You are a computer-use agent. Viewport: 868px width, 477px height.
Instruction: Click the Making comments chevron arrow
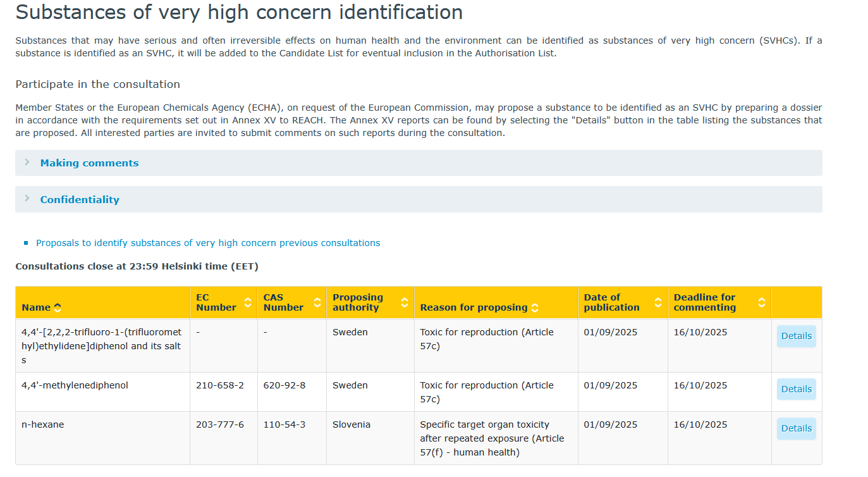point(27,163)
